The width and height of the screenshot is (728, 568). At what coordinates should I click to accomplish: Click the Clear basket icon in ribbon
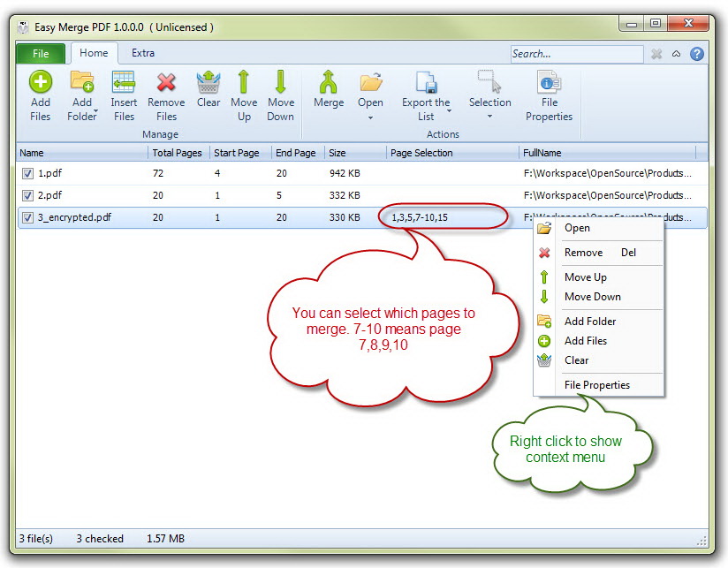[x=209, y=83]
